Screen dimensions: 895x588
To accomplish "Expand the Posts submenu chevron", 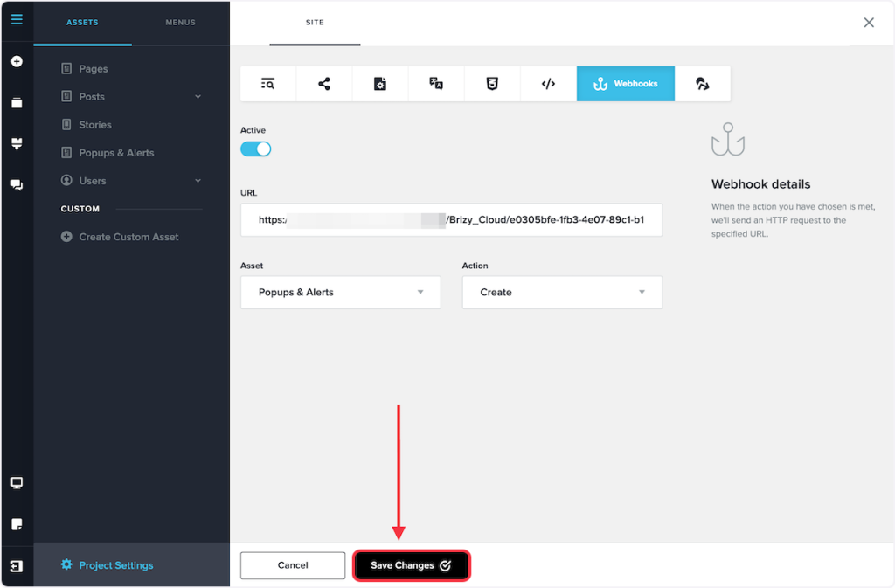I will coord(198,97).
